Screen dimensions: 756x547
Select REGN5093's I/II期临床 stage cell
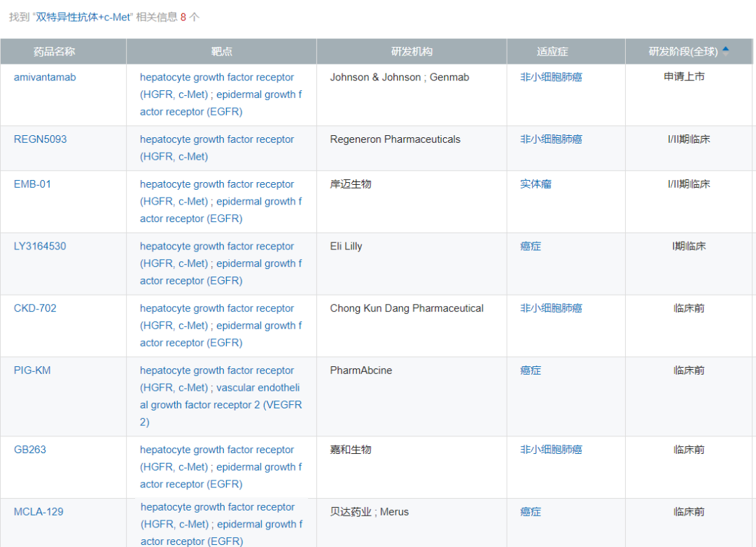coord(689,148)
